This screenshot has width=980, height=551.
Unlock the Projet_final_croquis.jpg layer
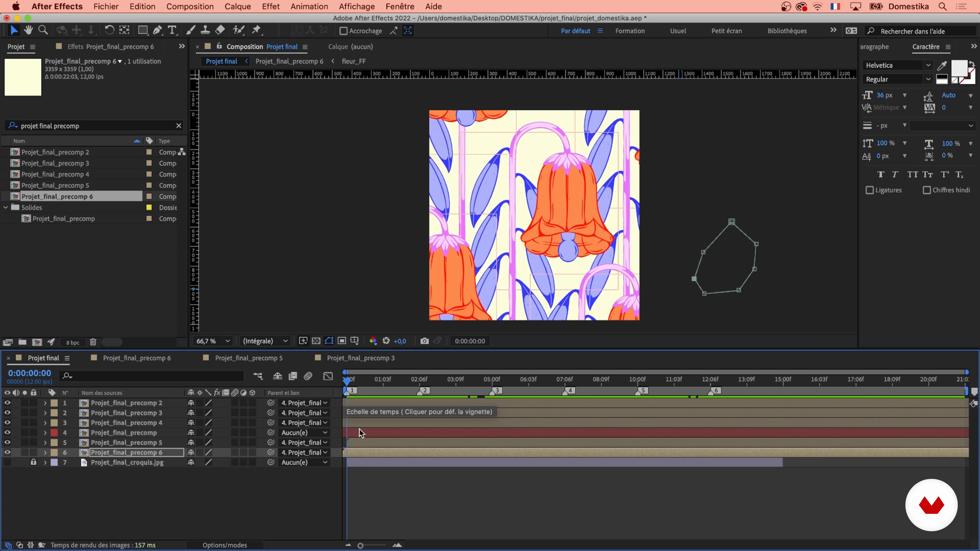pos(33,462)
